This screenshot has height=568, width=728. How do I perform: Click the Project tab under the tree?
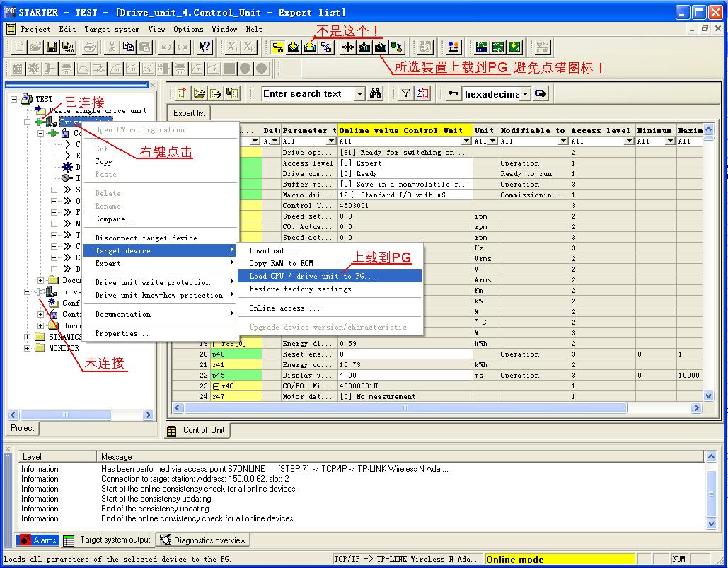pos(23,428)
